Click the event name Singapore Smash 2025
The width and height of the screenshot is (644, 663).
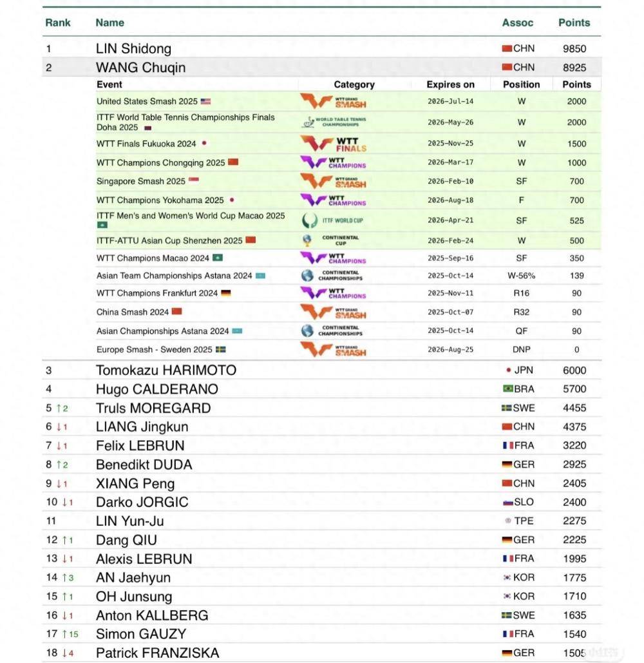[141, 182]
